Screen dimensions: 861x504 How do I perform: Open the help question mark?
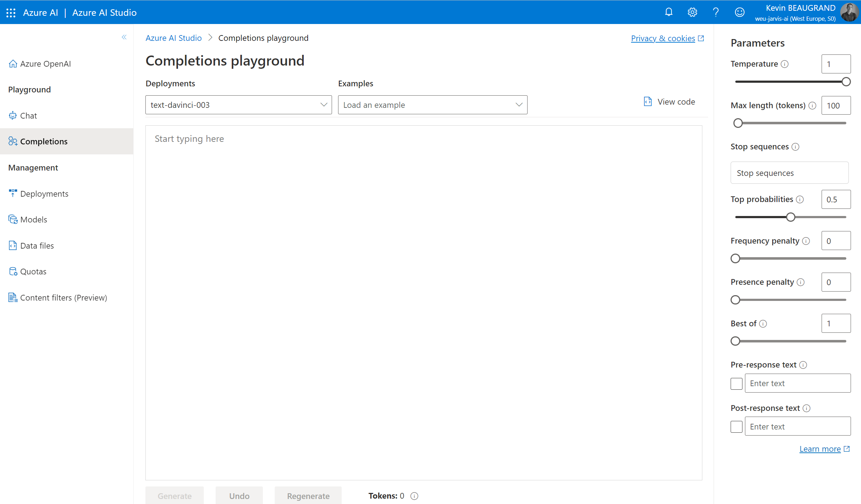point(716,12)
